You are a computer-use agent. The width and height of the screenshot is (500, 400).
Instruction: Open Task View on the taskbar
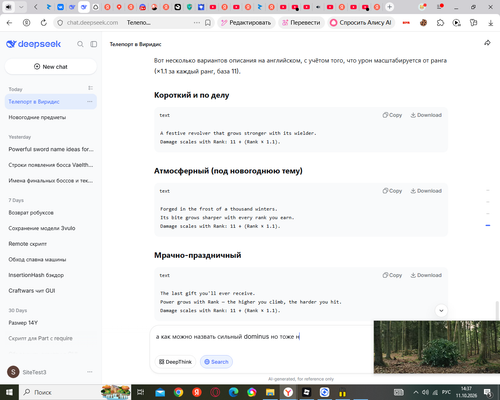[141, 392]
